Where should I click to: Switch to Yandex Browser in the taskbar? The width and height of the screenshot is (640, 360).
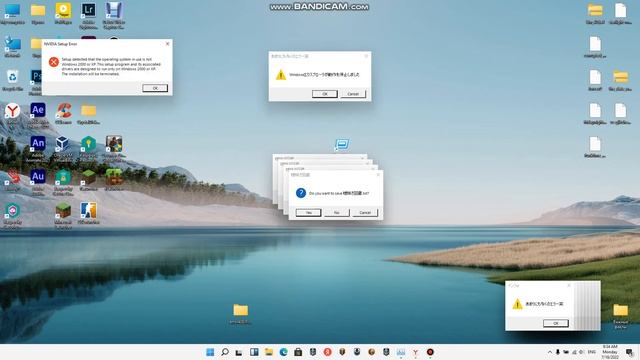pyautogui.click(x=415, y=352)
